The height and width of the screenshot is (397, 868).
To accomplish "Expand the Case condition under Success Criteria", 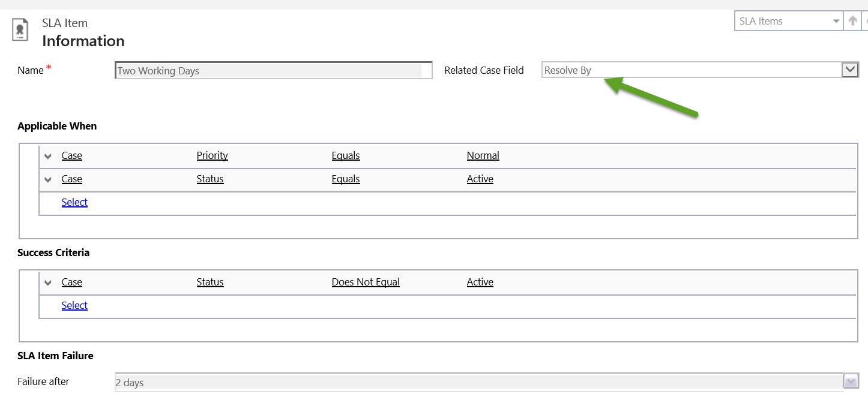I will (48, 282).
